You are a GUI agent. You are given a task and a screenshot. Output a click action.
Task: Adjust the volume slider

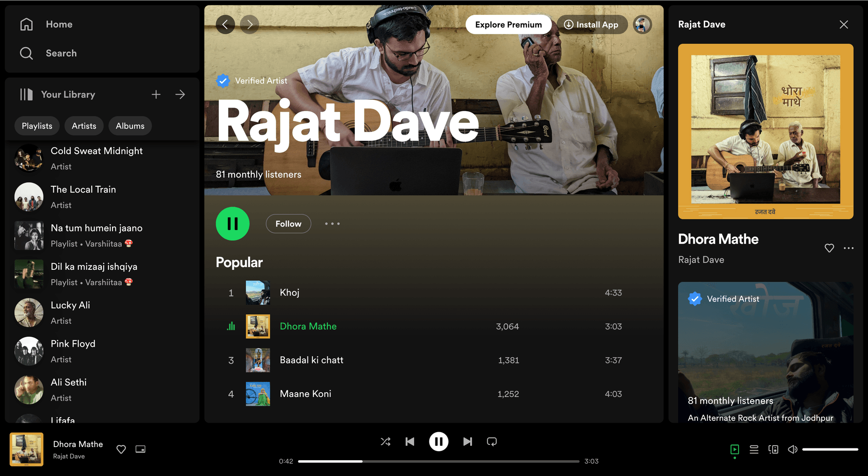[x=830, y=449]
